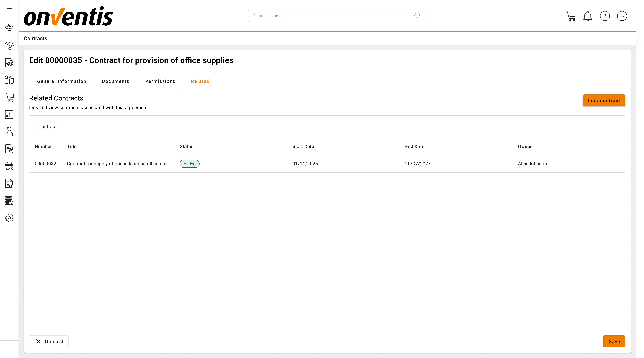Open the hamburger menu in the sidebar
This screenshot has height=358, width=644.
point(9,9)
